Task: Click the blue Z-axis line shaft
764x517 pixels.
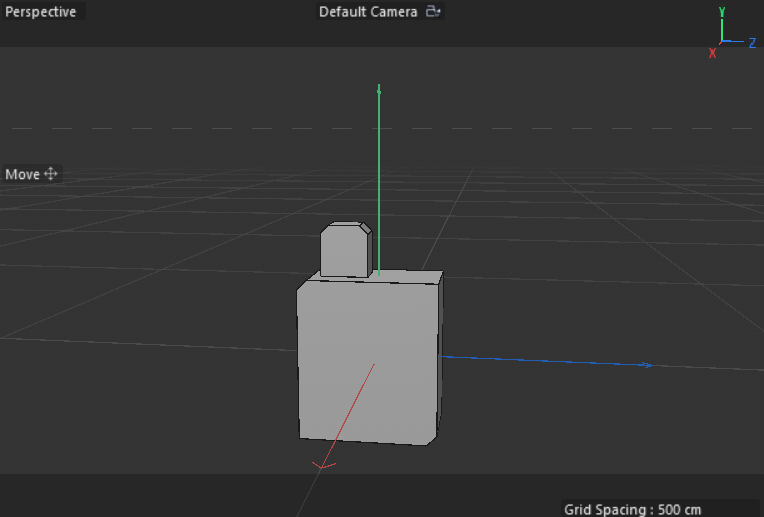Action: click(540, 360)
